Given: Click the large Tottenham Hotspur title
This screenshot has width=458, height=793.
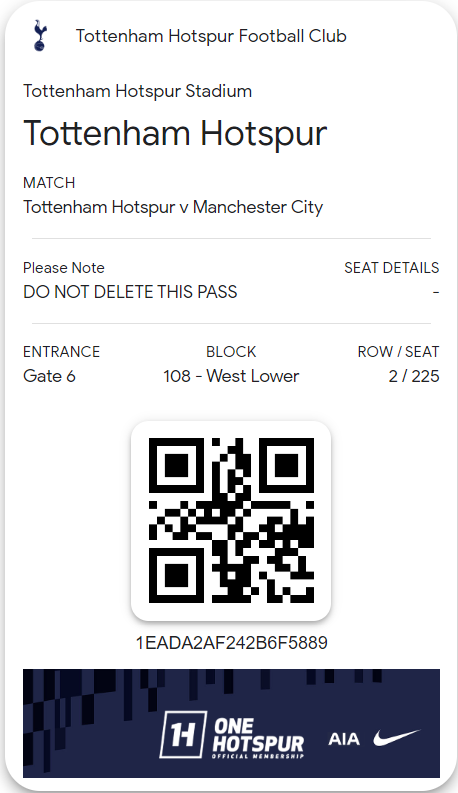Looking at the screenshot, I should 175,134.
